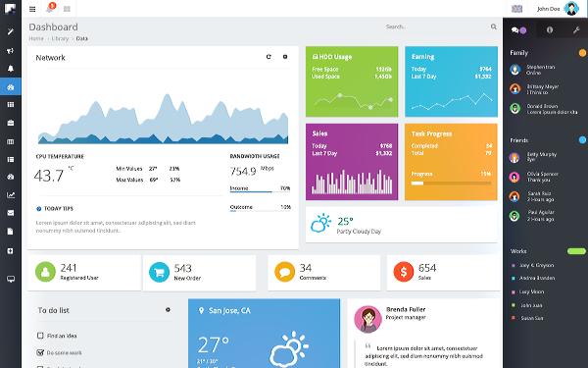This screenshot has width=588, height=368.
Task: Select John Juan in Works
Action: [527, 305]
